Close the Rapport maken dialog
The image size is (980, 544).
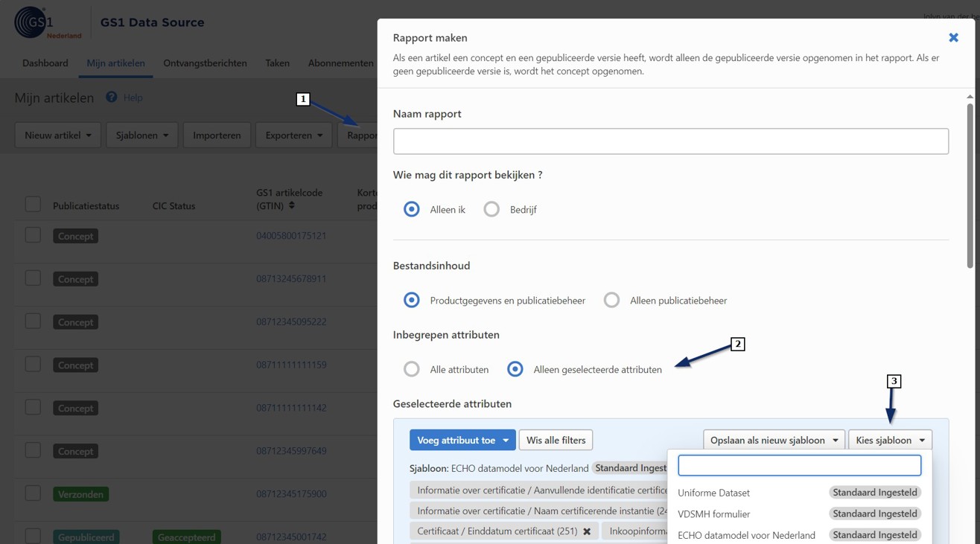tap(953, 37)
